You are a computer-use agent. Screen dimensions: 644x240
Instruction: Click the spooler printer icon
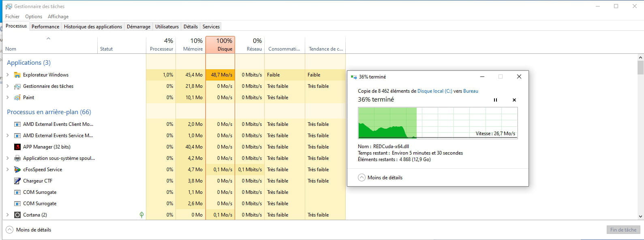coord(17,158)
